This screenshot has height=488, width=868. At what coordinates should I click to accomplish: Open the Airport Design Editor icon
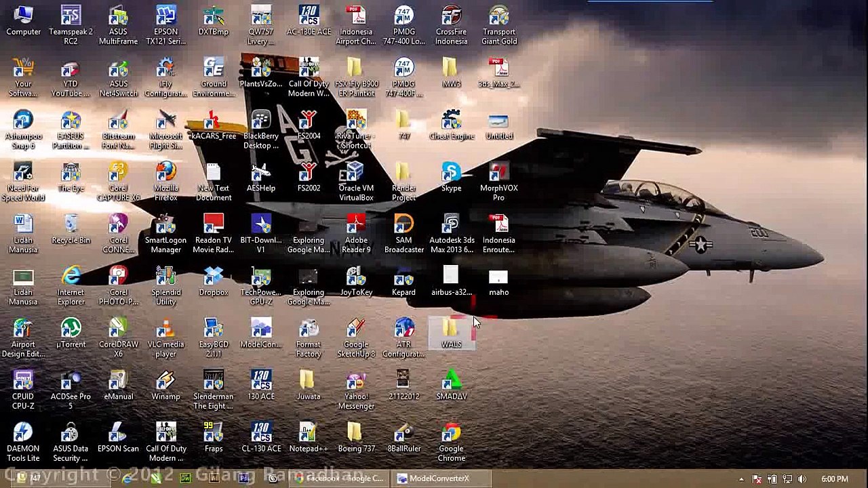click(23, 339)
